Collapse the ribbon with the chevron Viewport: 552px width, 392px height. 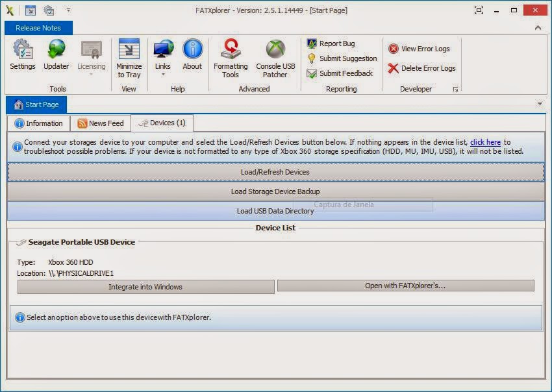click(x=538, y=27)
